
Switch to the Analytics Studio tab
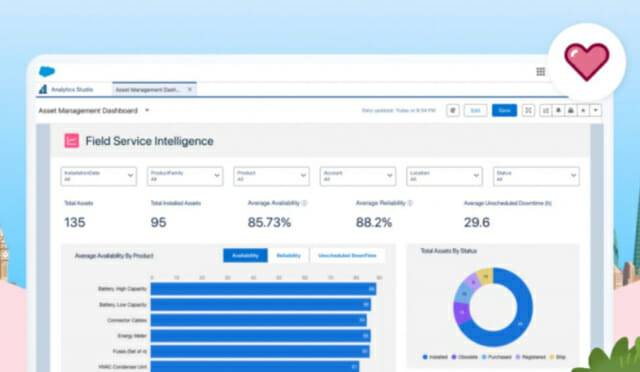coord(67,89)
